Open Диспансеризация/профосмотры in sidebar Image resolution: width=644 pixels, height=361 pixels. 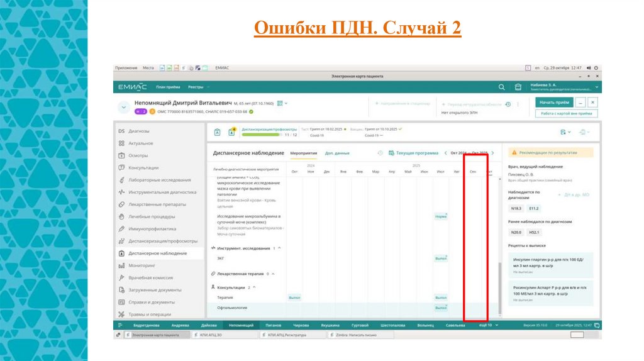(163, 241)
